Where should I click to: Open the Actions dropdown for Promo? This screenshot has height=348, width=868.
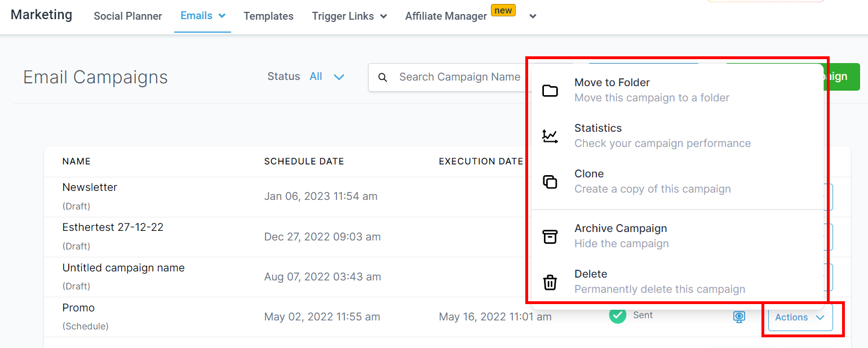pos(799,318)
